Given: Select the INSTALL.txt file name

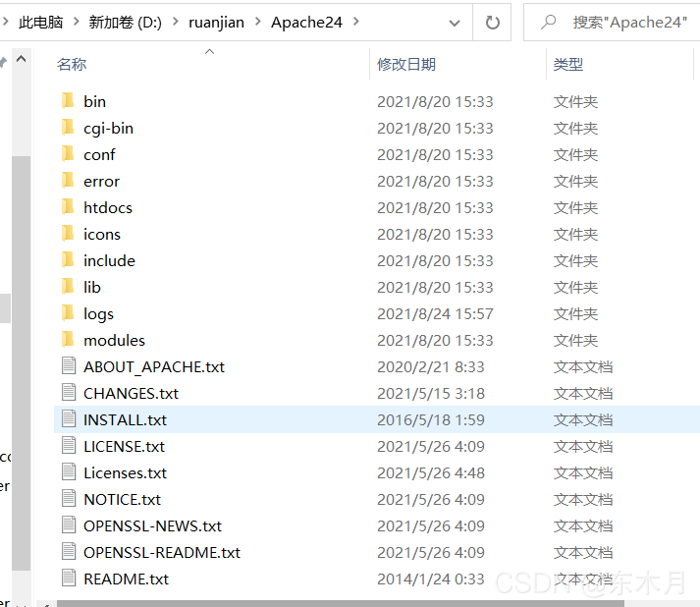Looking at the screenshot, I should click(125, 419).
